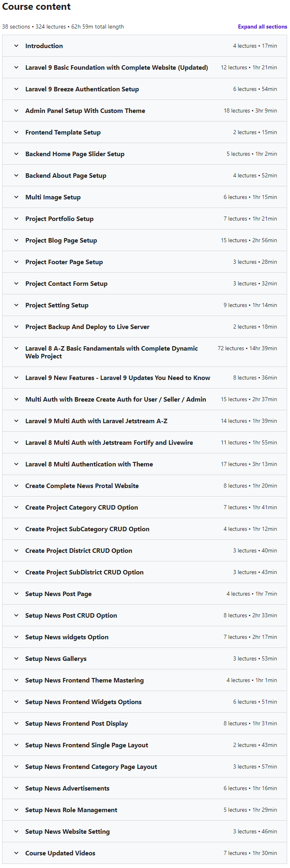This screenshot has height=868, width=290.
Task: Open Laravel 9 Multi Auth with Laravel Jetstream A-Z
Action: (x=96, y=421)
